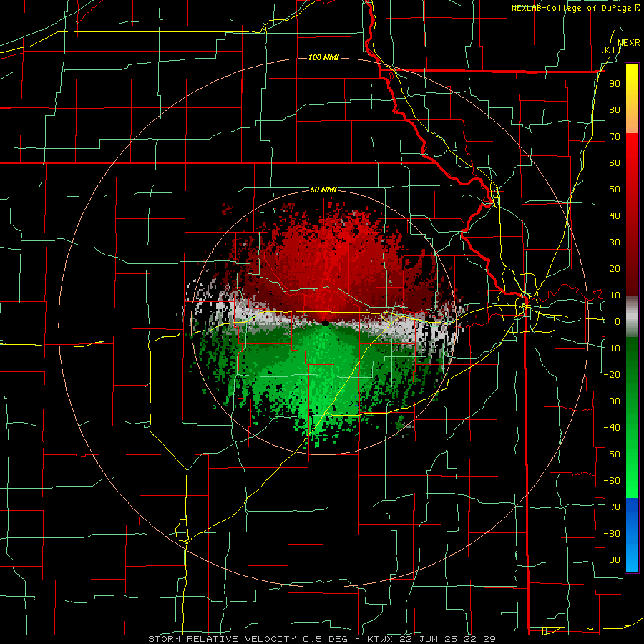Click the KTWX radar site black dot
This screenshot has width=644, height=644.
(x=325, y=323)
